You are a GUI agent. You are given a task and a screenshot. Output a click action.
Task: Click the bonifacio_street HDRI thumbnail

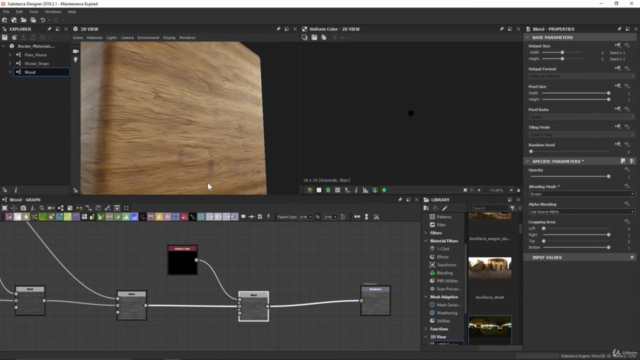coord(490,268)
